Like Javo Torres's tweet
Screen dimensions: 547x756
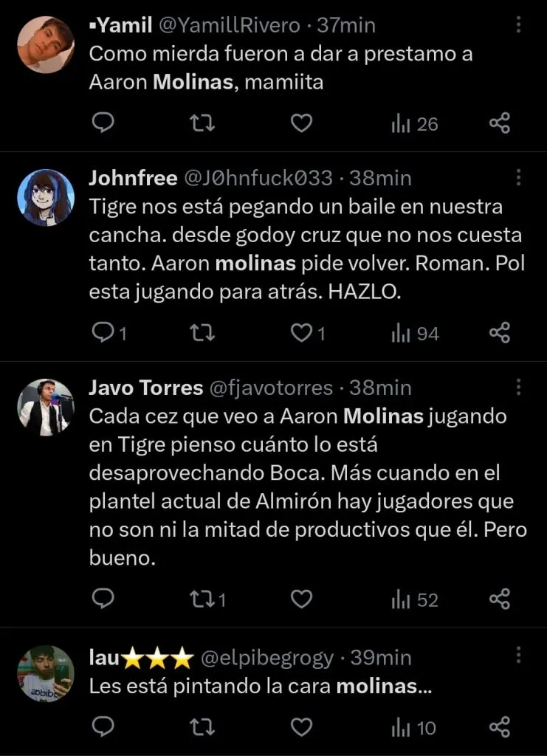point(301,599)
